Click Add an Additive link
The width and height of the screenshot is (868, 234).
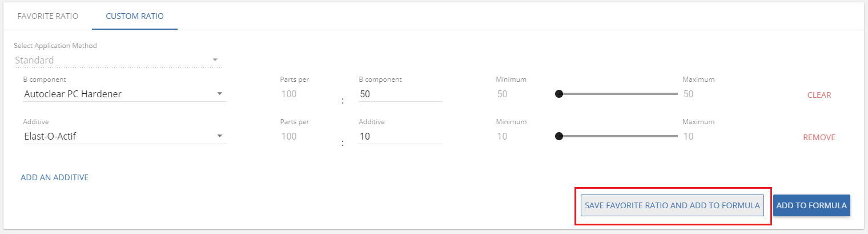tap(54, 177)
